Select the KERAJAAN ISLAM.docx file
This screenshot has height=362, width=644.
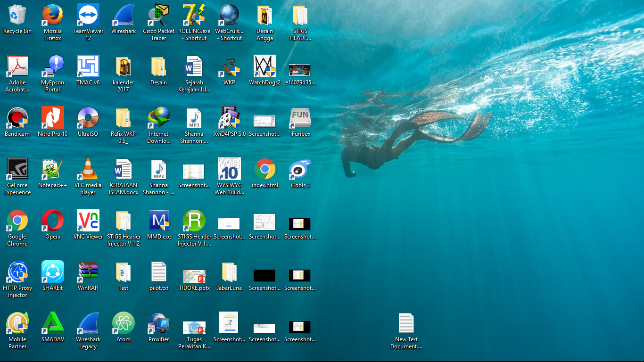124,169
